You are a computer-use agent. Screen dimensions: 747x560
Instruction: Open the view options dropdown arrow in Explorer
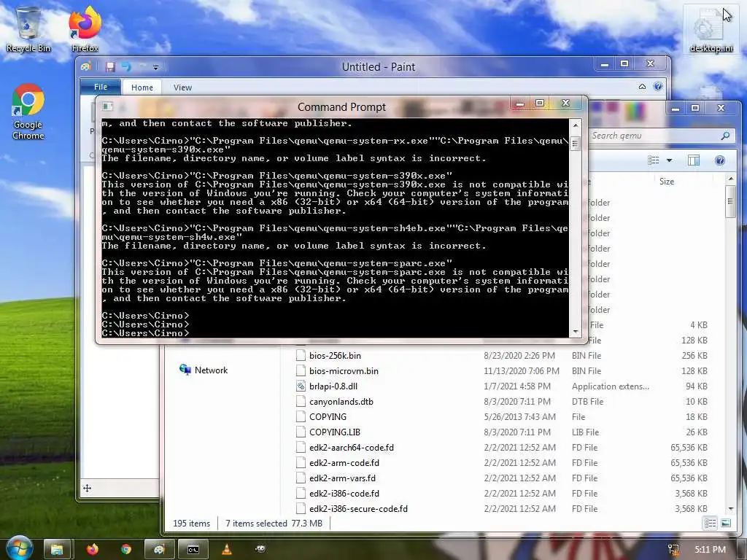coord(670,160)
